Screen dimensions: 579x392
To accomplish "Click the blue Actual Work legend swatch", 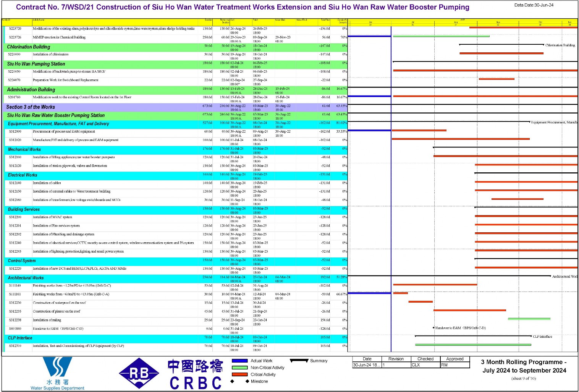I will coord(240,361).
